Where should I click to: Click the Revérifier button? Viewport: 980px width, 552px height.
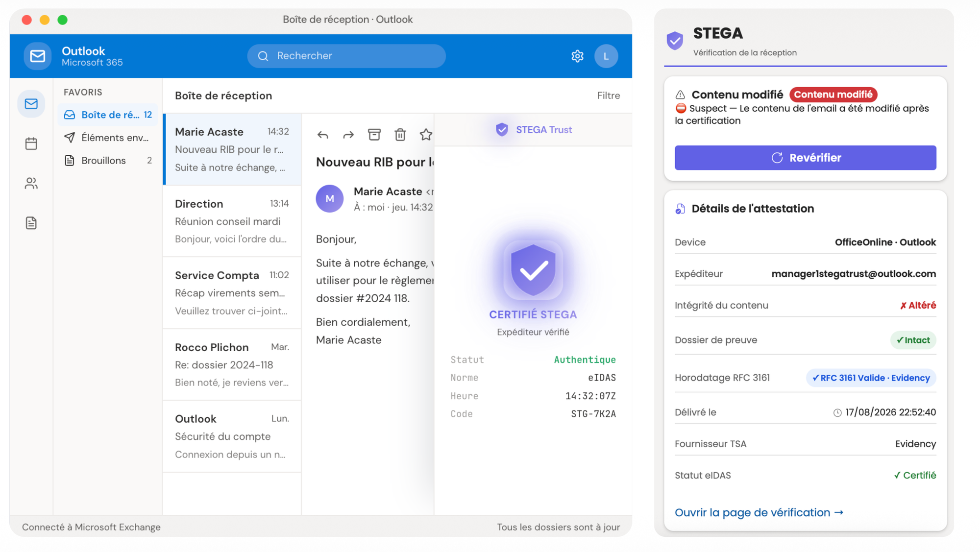805,158
